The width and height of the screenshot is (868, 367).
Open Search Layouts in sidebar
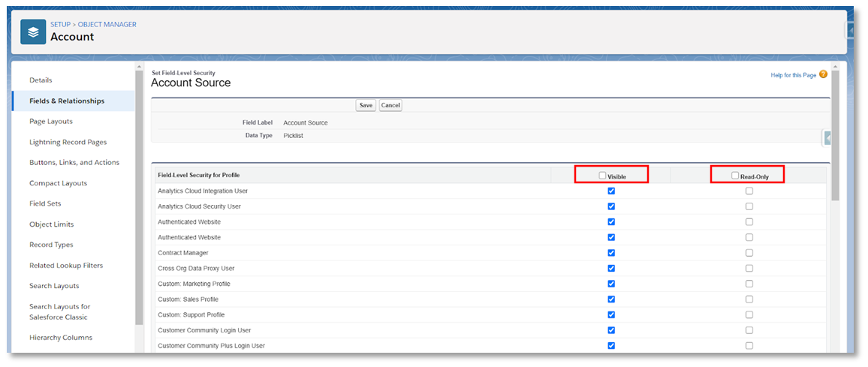coord(54,286)
